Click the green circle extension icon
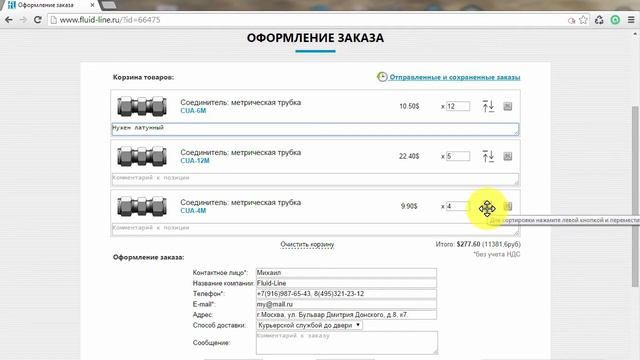640x360 pixels. pos(615,20)
